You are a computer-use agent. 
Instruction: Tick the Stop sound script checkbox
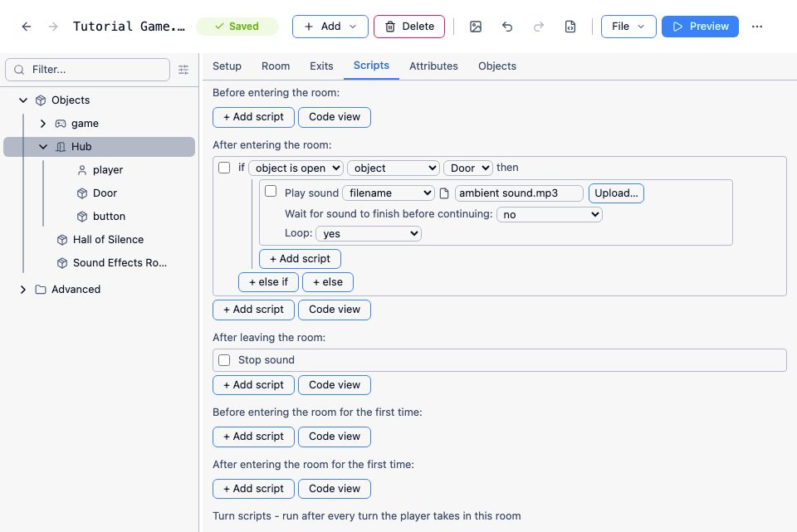click(224, 360)
